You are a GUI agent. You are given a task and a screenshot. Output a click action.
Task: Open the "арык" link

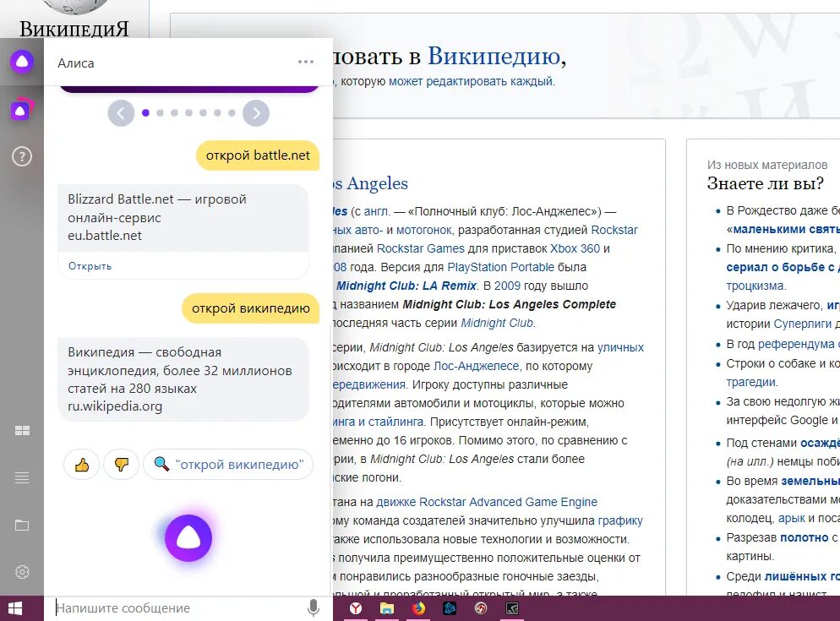(792, 518)
